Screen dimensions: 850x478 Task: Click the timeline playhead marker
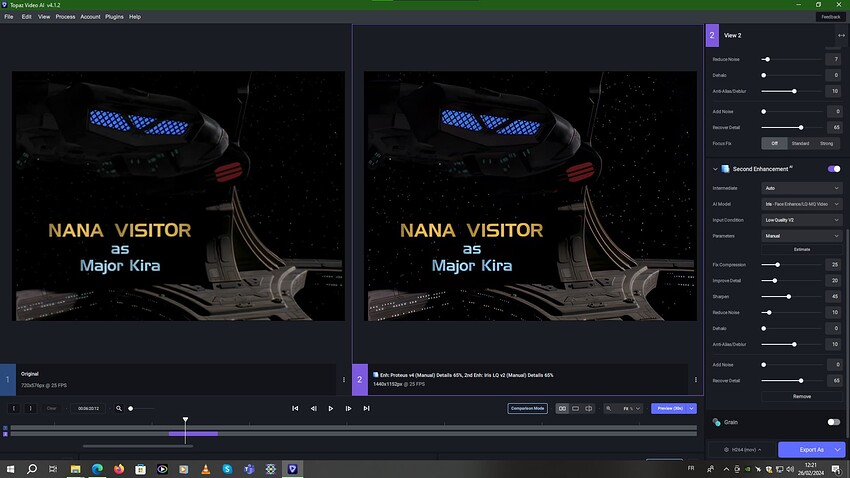pos(185,420)
